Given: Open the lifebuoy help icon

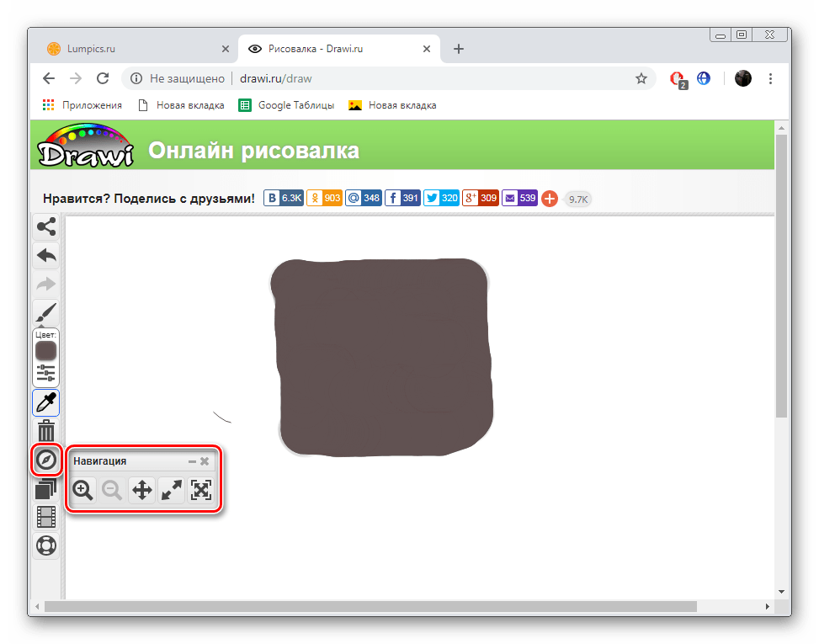Looking at the screenshot, I should coord(45,546).
